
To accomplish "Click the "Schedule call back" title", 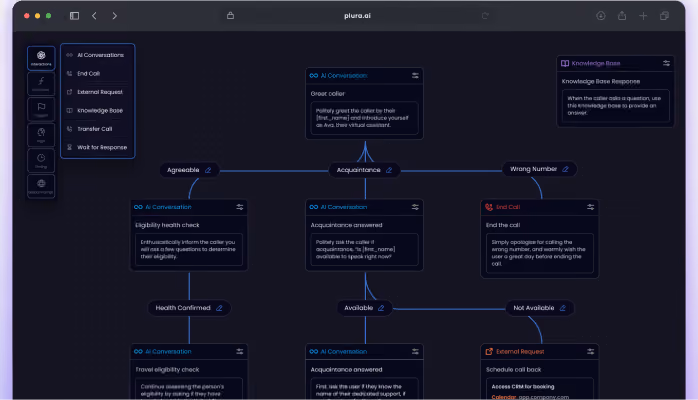I will click(x=514, y=370).
